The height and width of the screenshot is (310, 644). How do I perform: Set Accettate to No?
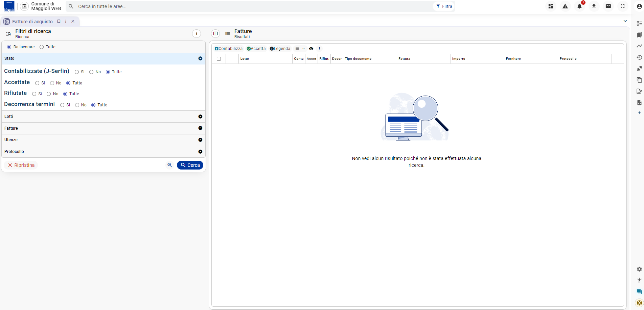tap(52, 83)
